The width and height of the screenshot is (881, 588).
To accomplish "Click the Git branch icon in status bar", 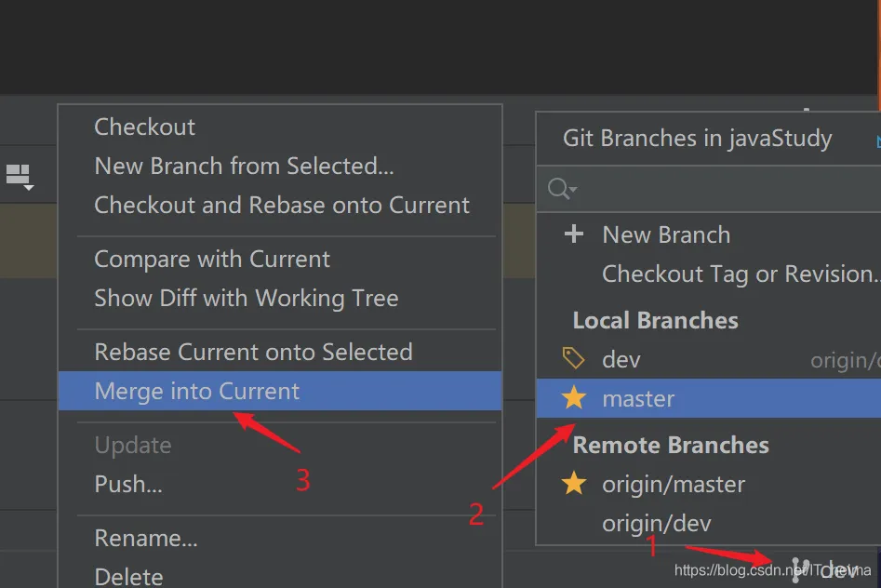I will [800, 568].
